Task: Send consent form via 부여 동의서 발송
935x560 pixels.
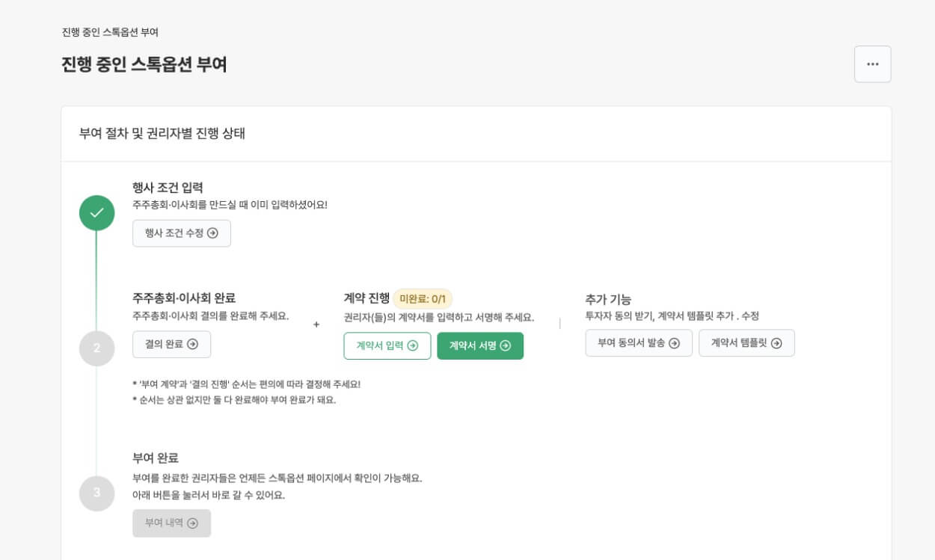Action: pyautogui.click(x=639, y=343)
